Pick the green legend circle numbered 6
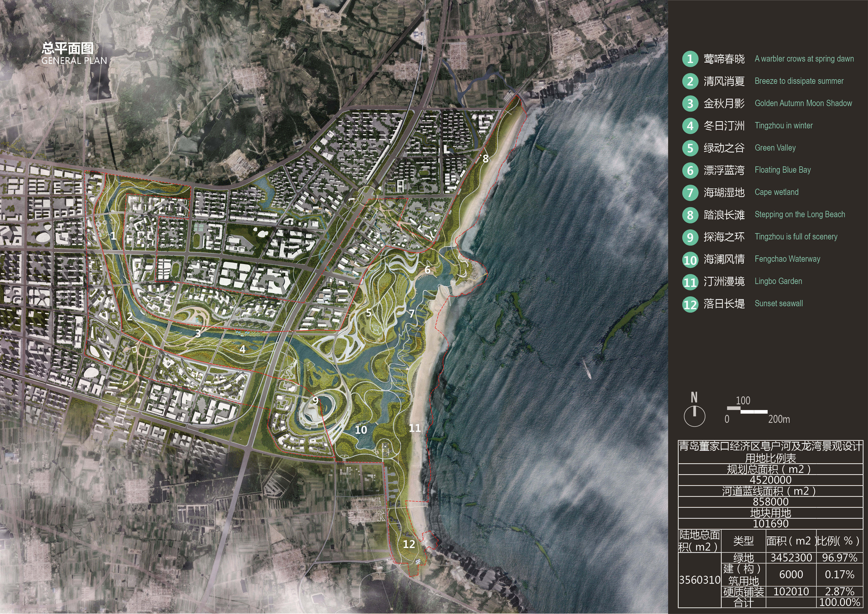868x614 pixels. click(x=690, y=170)
